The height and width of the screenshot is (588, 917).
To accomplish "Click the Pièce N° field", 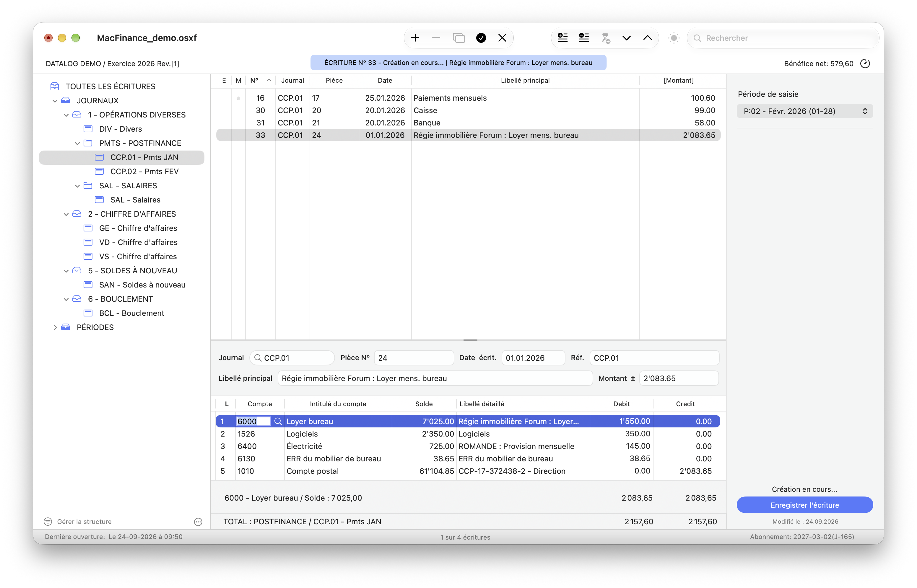I will 414,358.
